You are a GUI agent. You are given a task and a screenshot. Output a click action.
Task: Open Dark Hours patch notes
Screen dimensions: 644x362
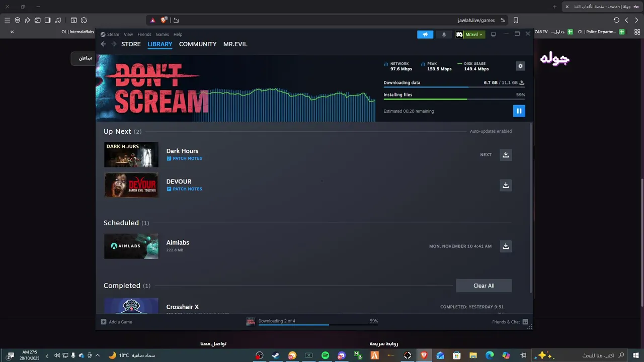click(x=184, y=158)
